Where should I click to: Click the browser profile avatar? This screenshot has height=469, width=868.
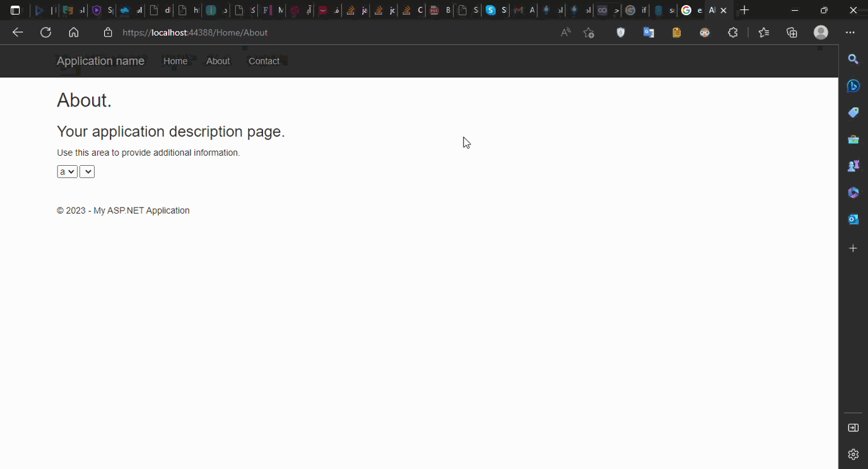coord(821,32)
